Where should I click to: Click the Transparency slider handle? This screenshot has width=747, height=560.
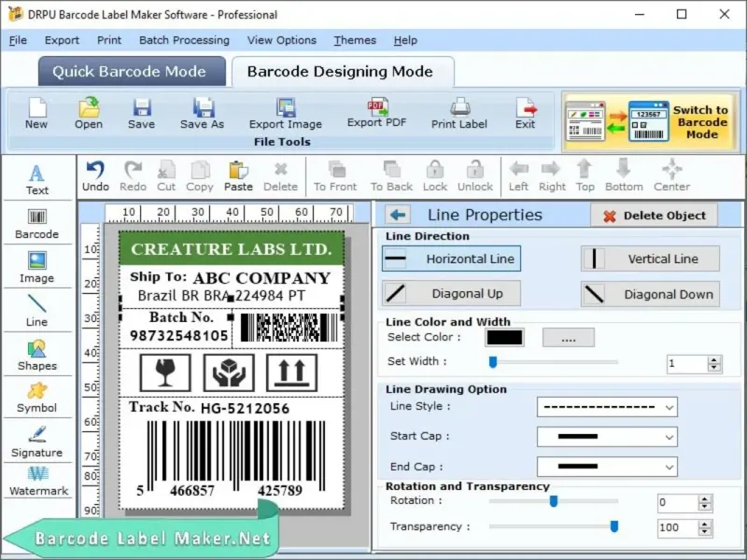click(x=614, y=526)
